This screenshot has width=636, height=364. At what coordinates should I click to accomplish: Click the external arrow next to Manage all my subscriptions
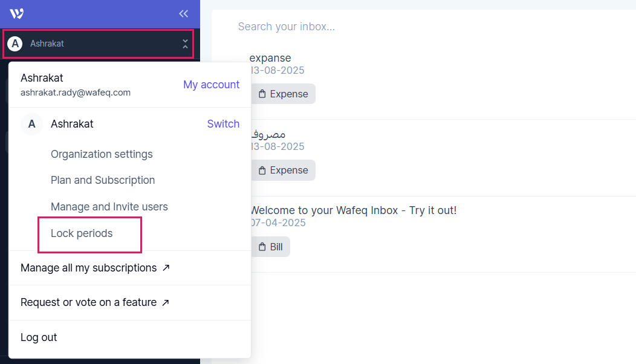[x=166, y=268]
